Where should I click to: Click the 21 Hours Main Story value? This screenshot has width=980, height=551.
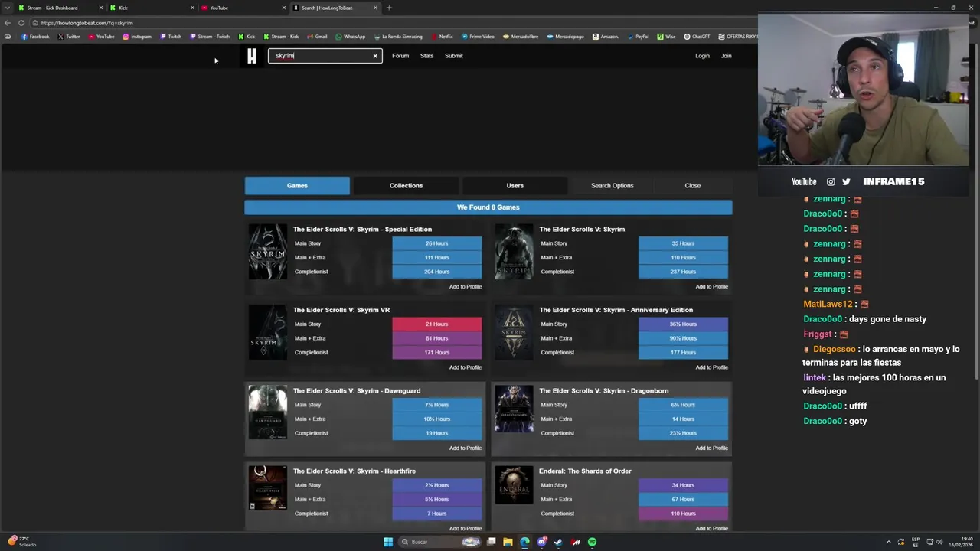coord(437,324)
